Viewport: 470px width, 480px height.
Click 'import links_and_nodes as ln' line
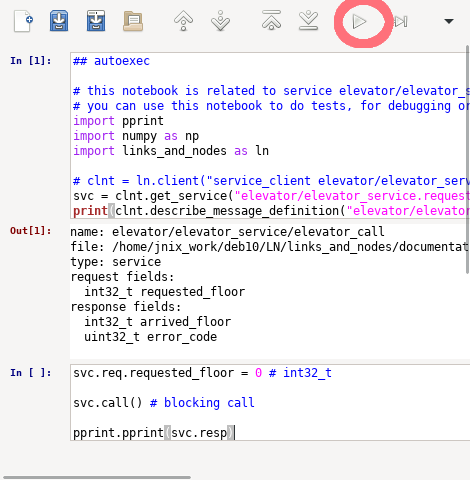[x=171, y=151]
